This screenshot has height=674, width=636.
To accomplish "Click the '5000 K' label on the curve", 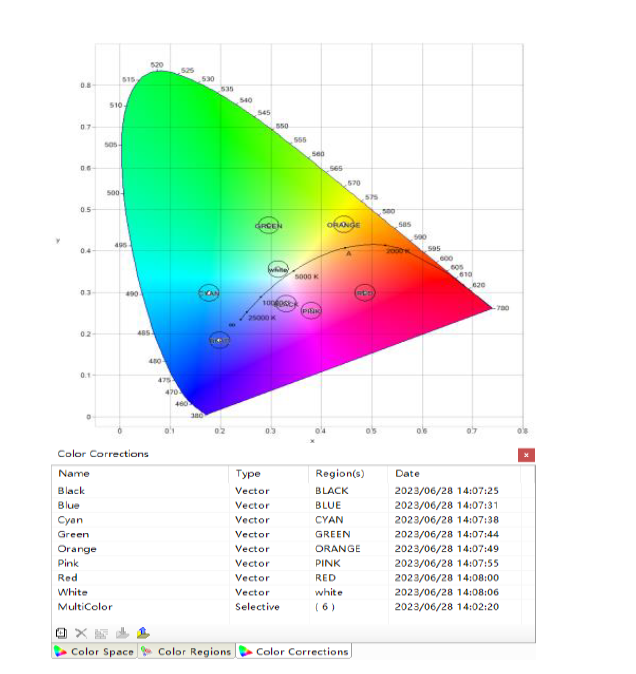I will (306, 276).
